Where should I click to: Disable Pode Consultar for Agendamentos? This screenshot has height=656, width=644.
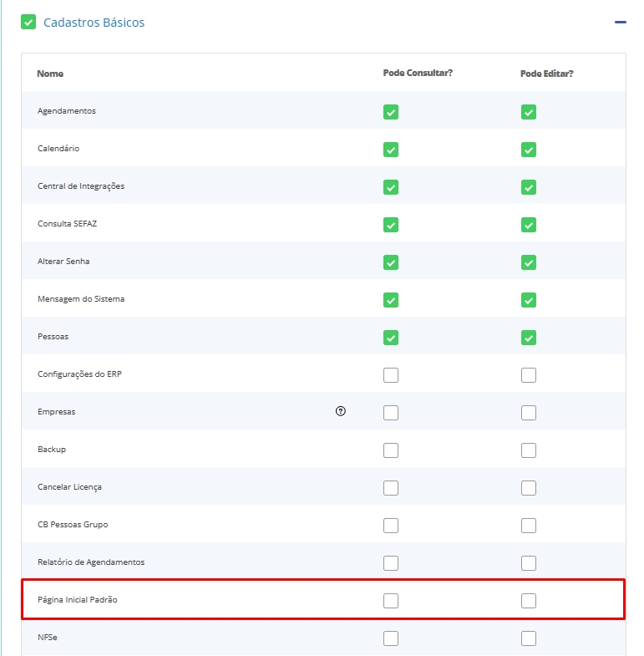coord(391,112)
